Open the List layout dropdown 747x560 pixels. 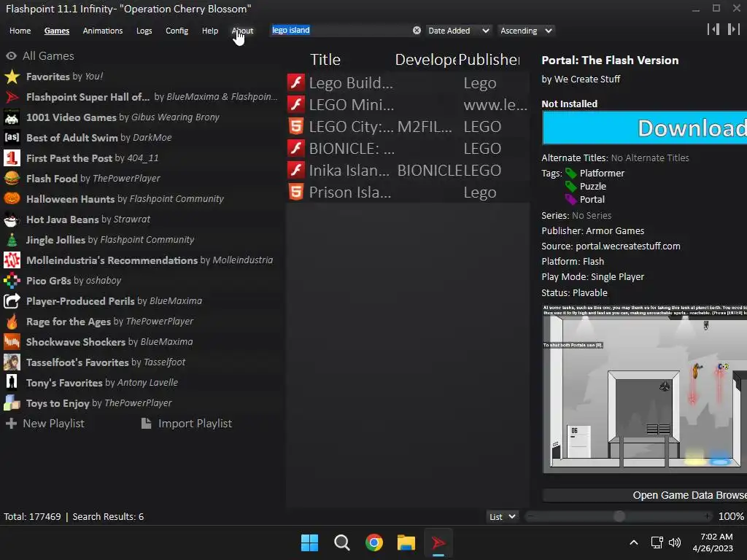(502, 517)
